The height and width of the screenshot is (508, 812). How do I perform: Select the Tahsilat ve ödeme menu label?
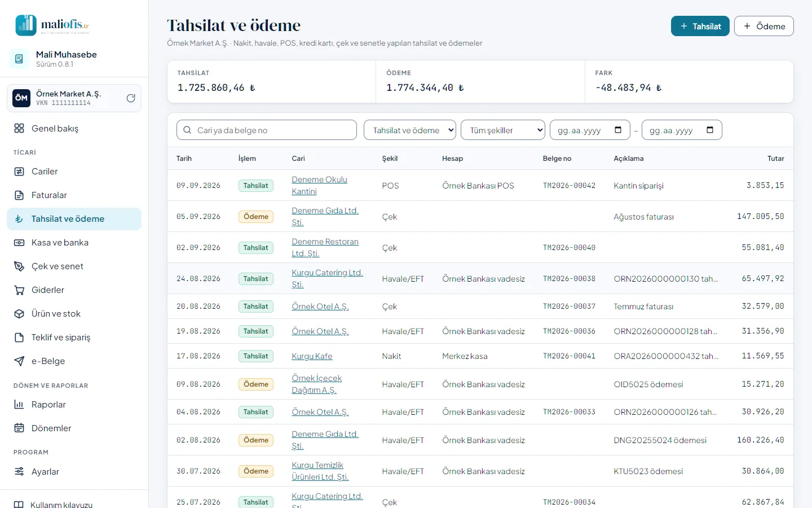pyautogui.click(x=68, y=219)
